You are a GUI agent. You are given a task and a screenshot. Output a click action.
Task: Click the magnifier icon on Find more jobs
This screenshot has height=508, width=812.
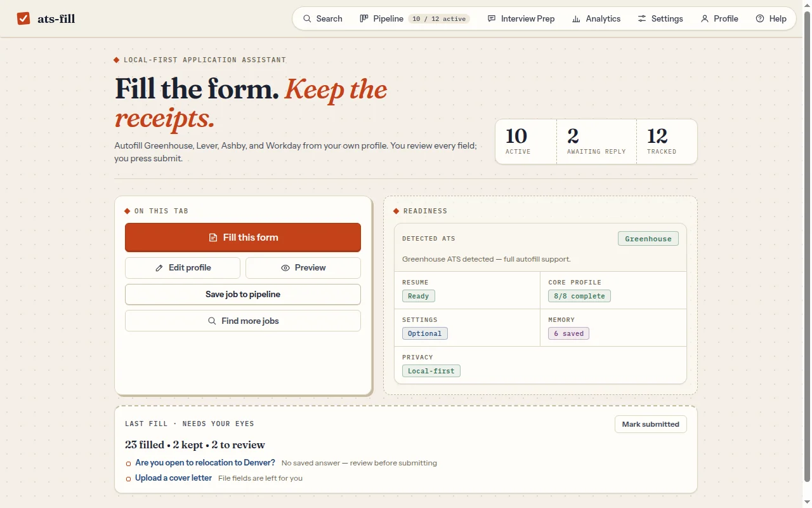[x=213, y=321]
